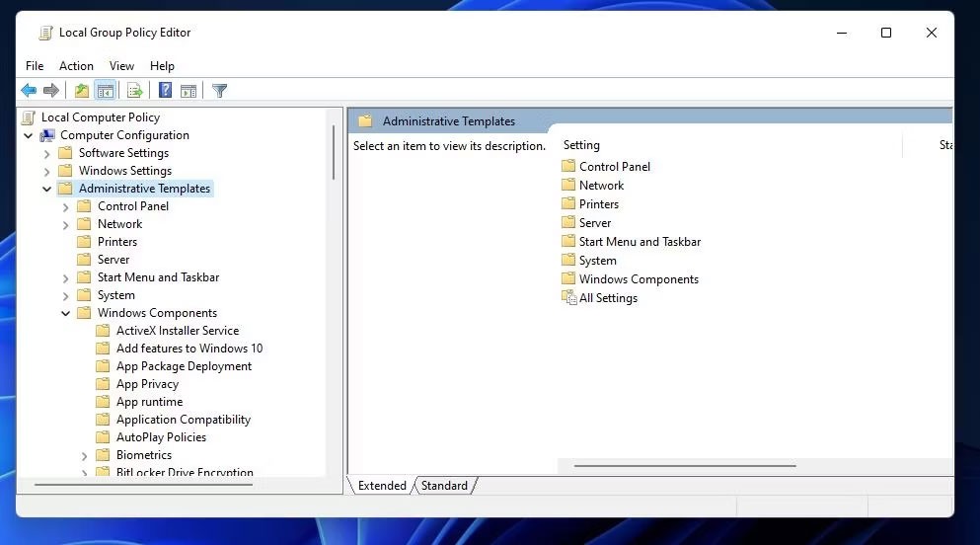Click the blue Back arrow in toolbar

[x=29, y=91]
